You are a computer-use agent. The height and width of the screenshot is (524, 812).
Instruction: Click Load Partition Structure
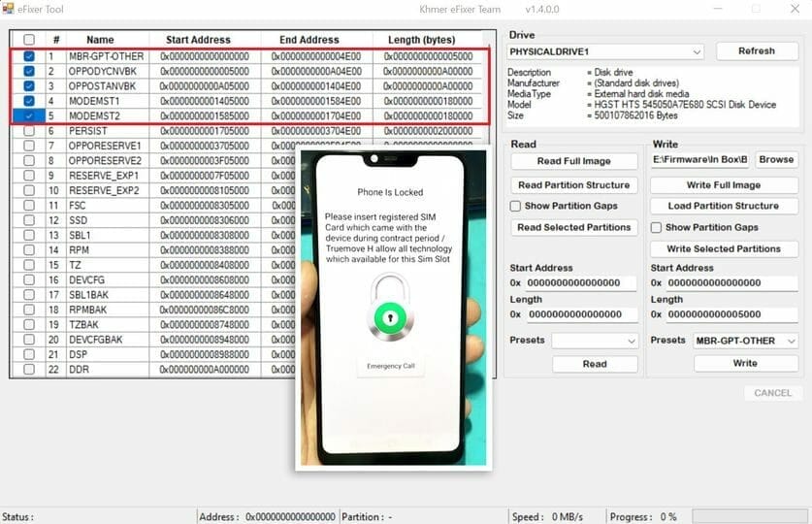724,206
